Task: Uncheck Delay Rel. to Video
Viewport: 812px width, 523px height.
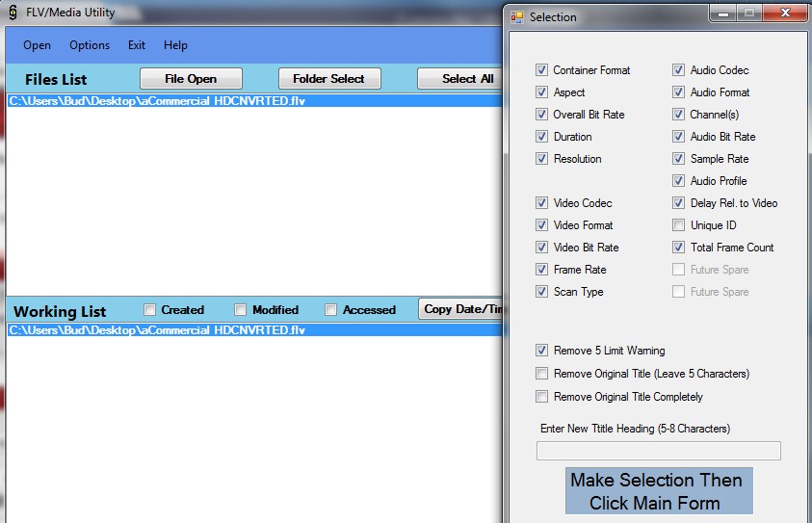Action: pyautogui.click(x=678, y=203)
